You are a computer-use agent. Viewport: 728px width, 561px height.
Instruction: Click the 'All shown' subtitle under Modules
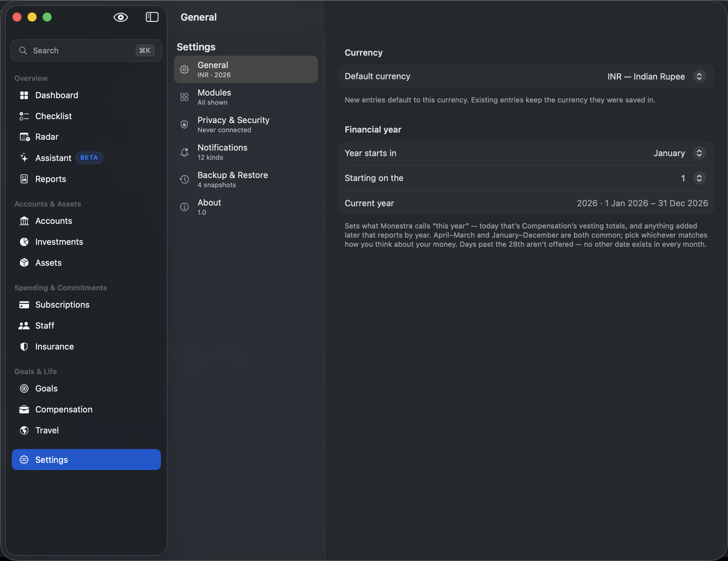pos(212,102)
